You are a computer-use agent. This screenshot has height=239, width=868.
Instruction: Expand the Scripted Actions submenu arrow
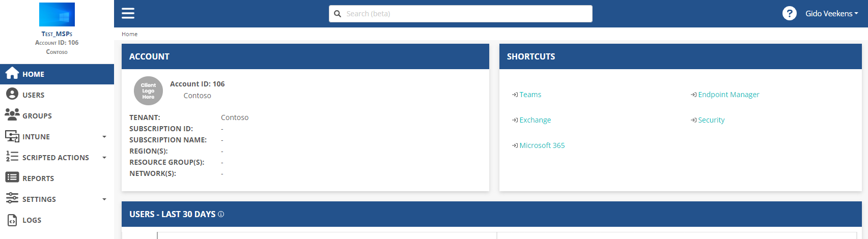(x=104, y=158)
